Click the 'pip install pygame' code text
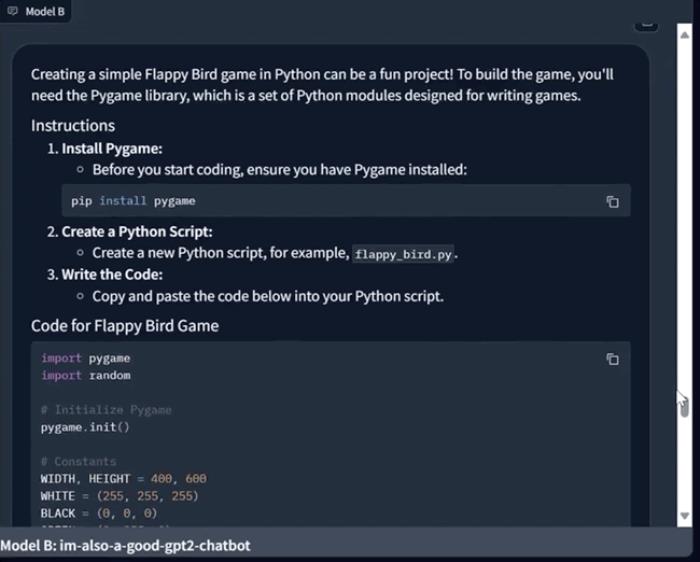 [x=133, y=201]
